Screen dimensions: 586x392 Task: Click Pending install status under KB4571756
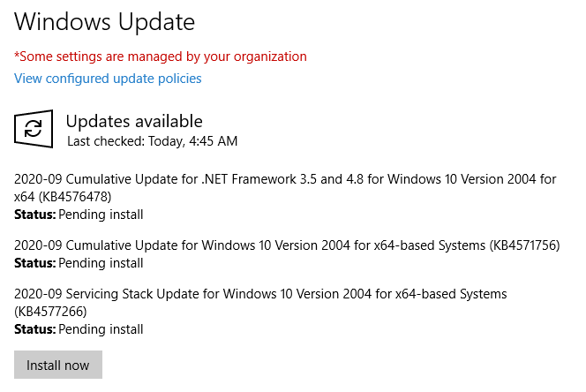click(101, 263)
